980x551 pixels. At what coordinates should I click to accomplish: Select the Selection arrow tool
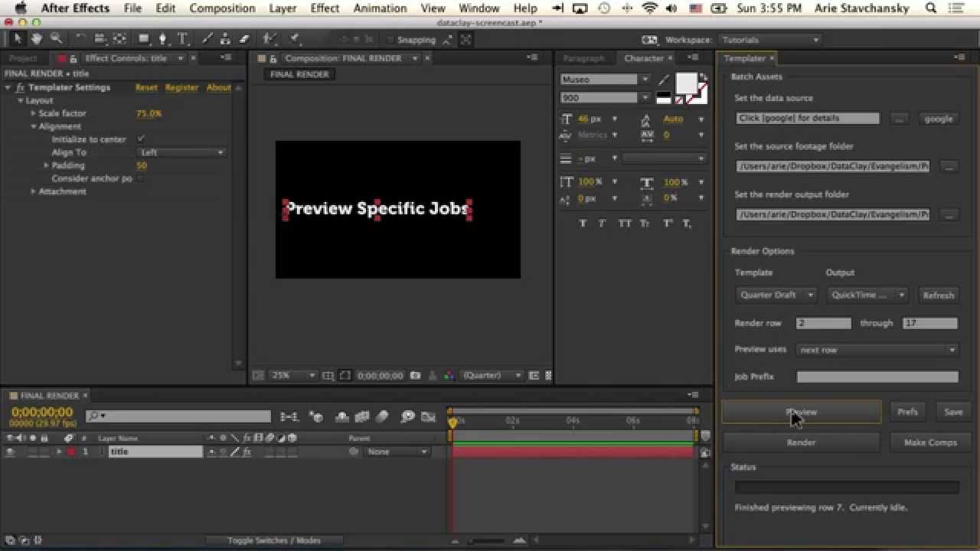18,39
